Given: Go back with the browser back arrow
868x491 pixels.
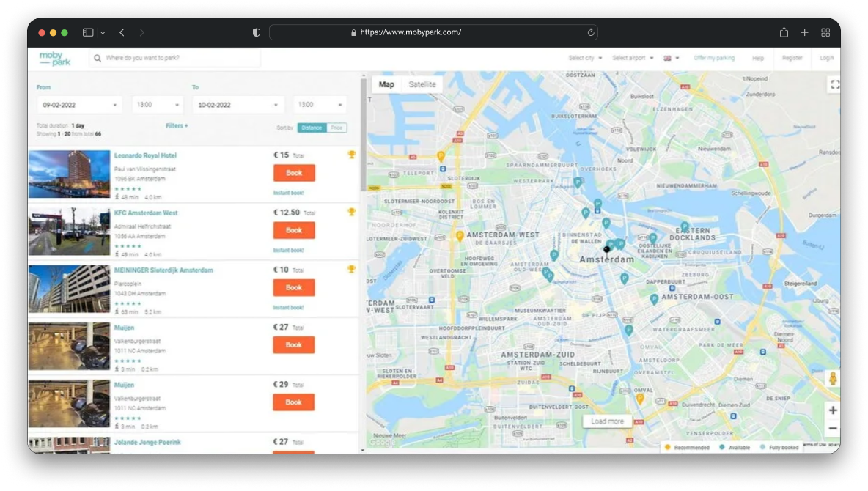Looking at the screenshot, I should coord(122,33).
